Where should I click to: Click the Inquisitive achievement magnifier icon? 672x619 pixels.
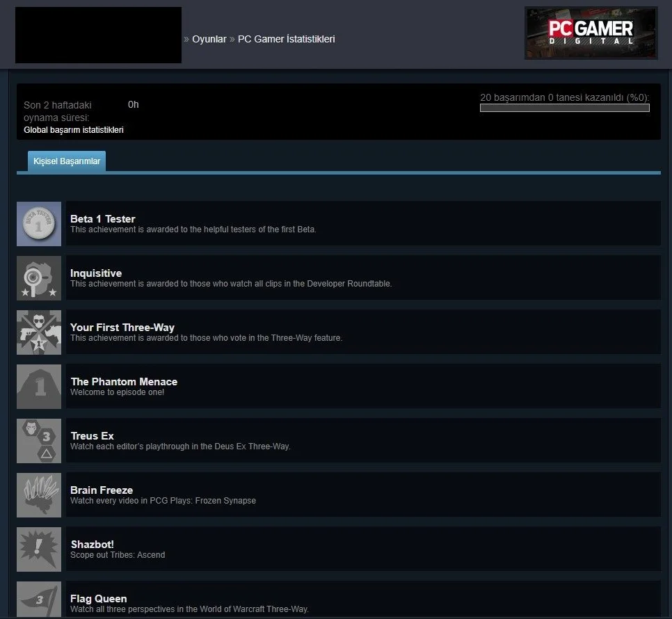pyautogui.click(x=39, y=278)
